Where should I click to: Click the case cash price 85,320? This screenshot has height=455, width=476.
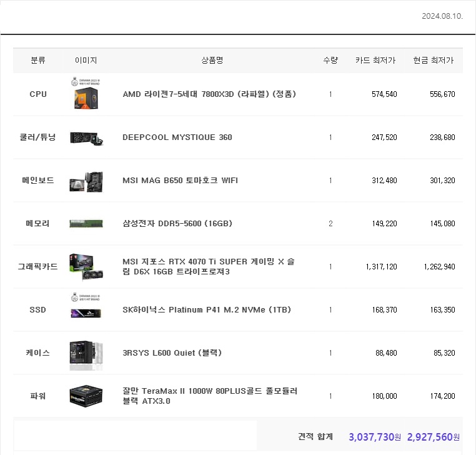pyautogui.click(x=444, y=353)
